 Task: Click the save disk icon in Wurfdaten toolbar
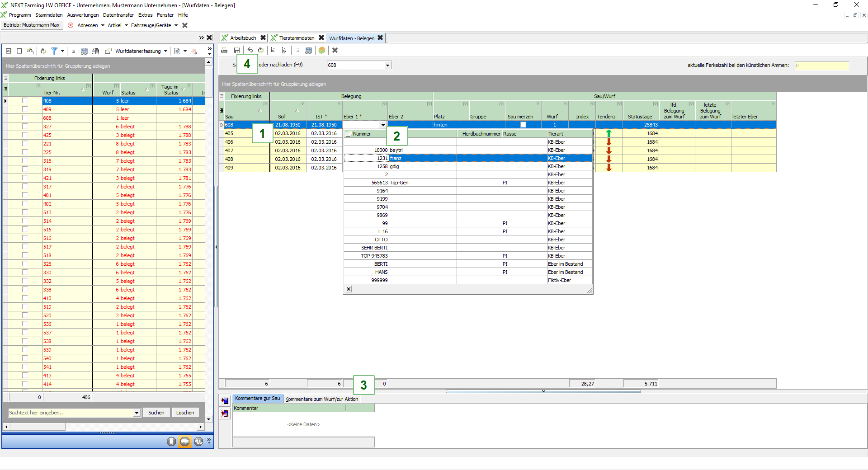[x=236, y=50]
